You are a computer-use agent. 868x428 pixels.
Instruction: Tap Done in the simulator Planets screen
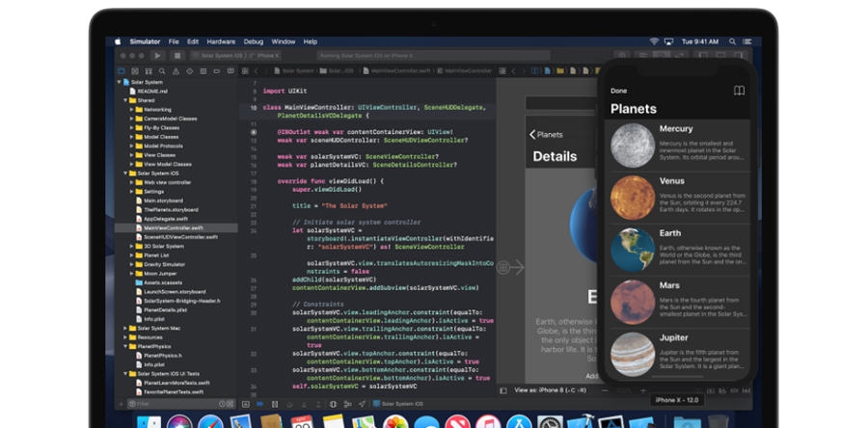pos(619,91)
